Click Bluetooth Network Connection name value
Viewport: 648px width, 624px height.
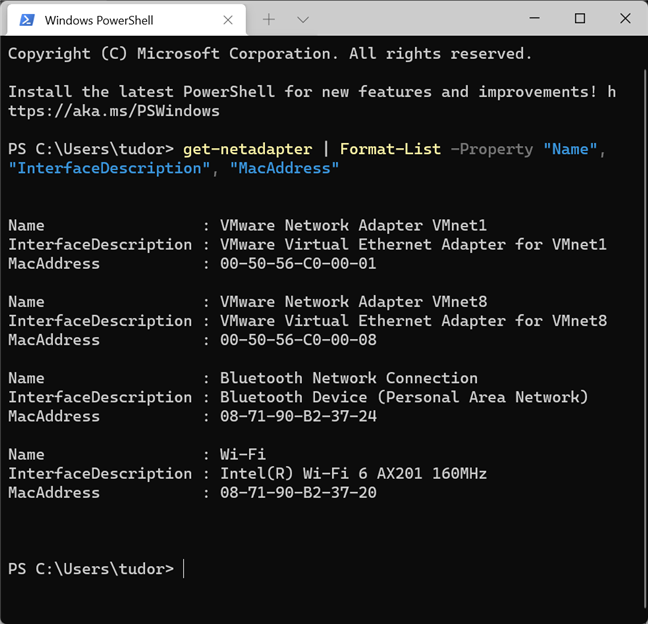tap(349, 378)
